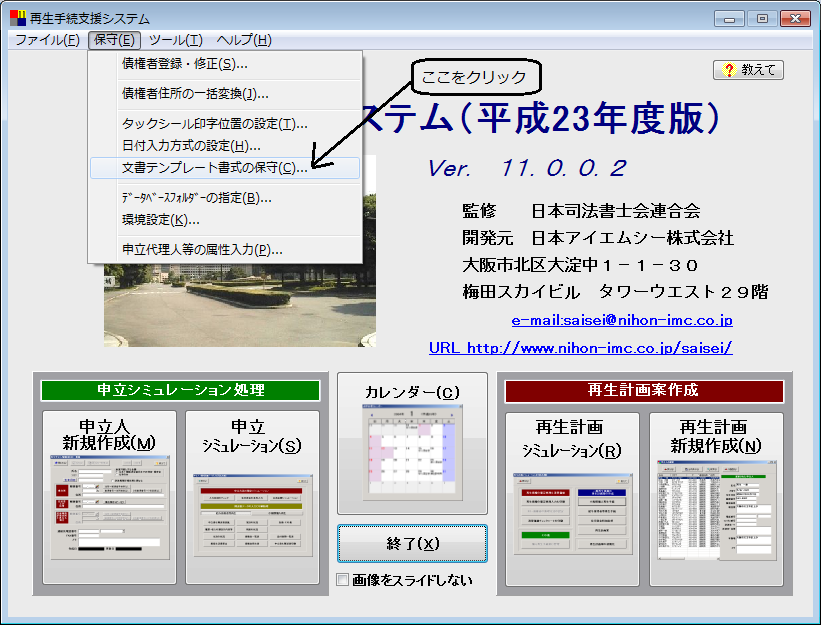The width and height of the screenshot is (821, 625).
Task: Click the e-mail saisei@nihon-imc.co.jp link
Action: click(621, 321)
